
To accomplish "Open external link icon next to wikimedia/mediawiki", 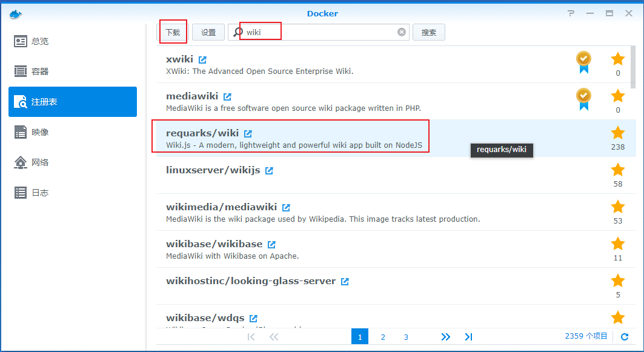I will [x=287, y=208].
